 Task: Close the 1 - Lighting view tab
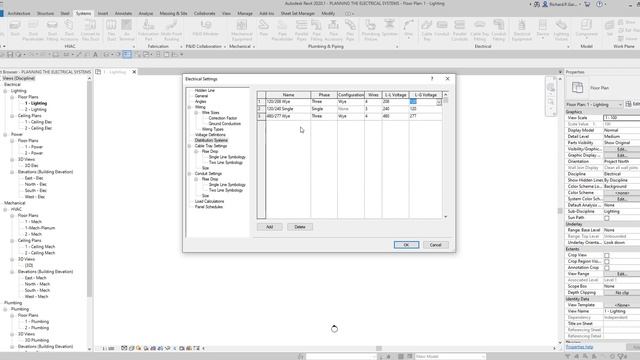point(134,72)
